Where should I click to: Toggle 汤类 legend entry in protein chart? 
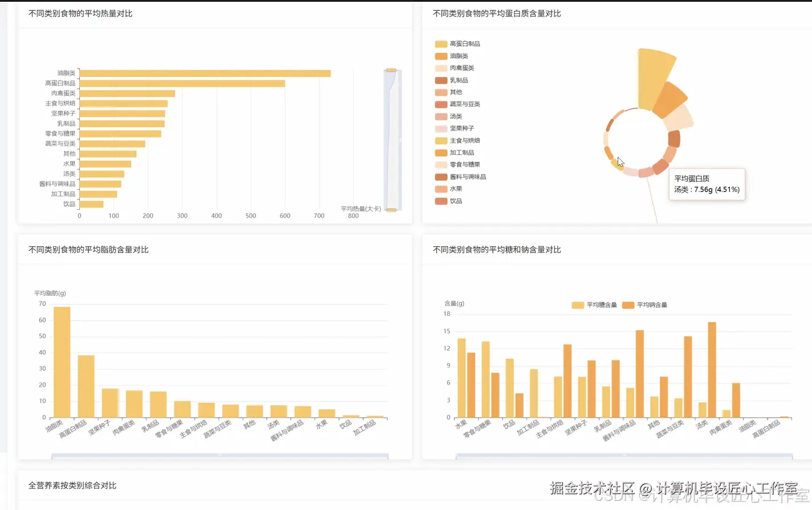(448, 116)
